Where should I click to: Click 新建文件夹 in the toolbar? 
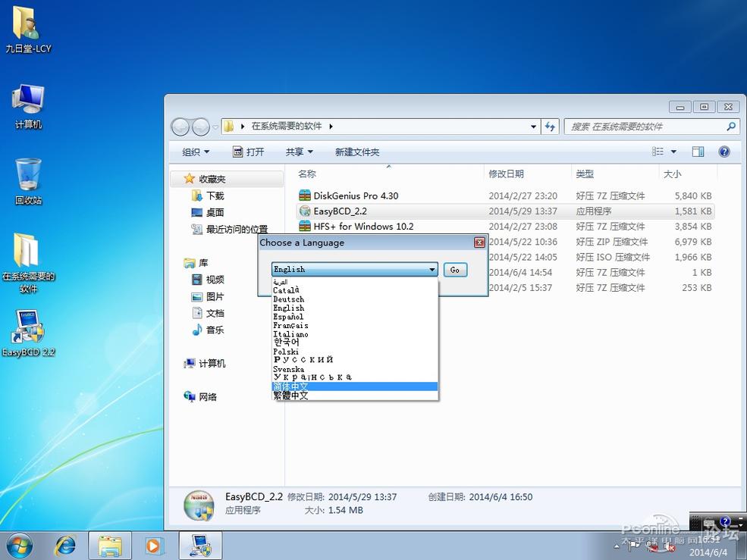coord(357,152)
